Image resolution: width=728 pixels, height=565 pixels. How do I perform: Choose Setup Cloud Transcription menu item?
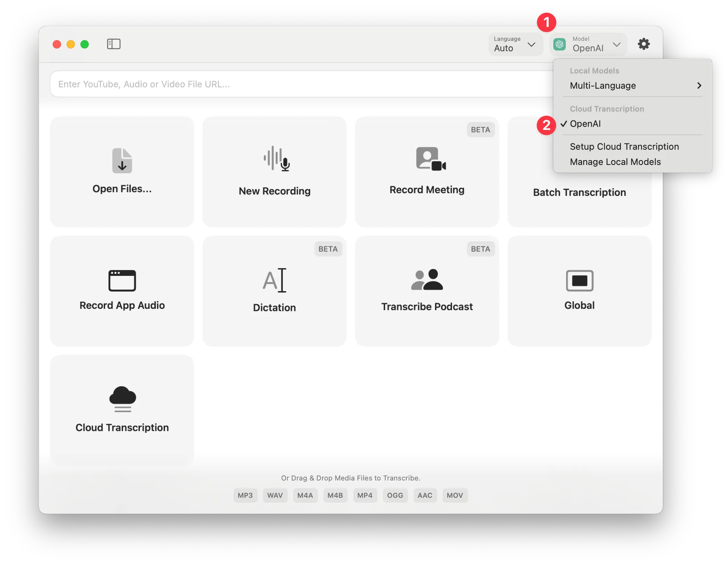(624, 146)
